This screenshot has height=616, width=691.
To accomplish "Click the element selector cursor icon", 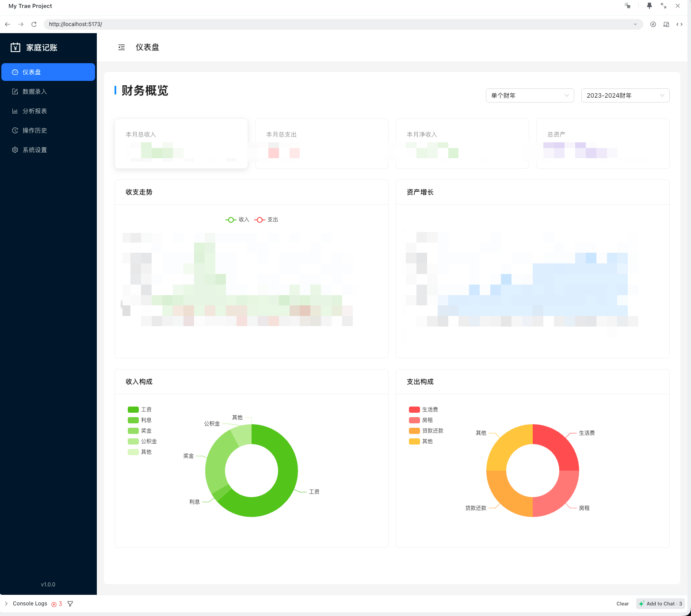I will 627,6.
